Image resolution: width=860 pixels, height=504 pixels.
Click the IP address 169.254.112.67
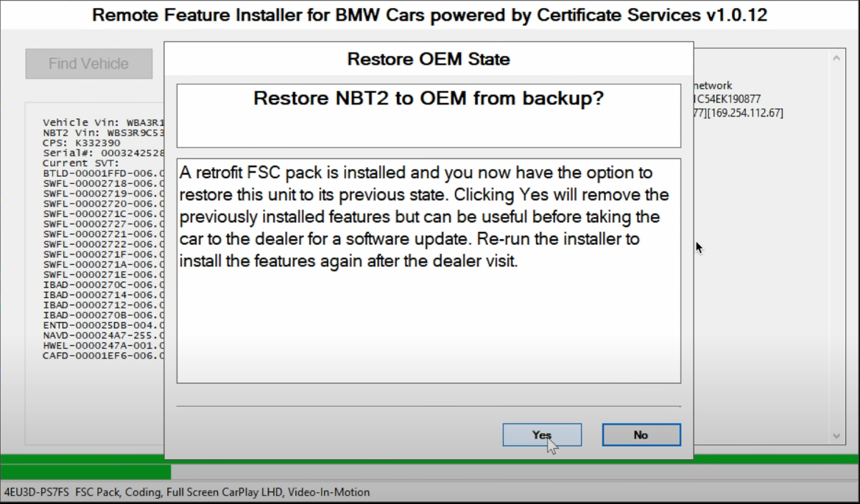(x=746, y=113)
